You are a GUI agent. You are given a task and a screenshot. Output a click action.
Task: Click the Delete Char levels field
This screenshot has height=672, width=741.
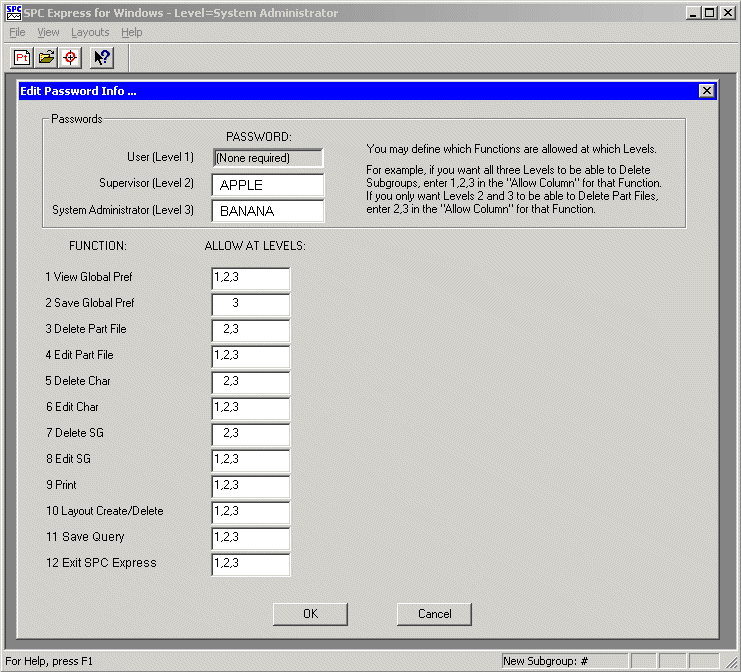point(251,382)
